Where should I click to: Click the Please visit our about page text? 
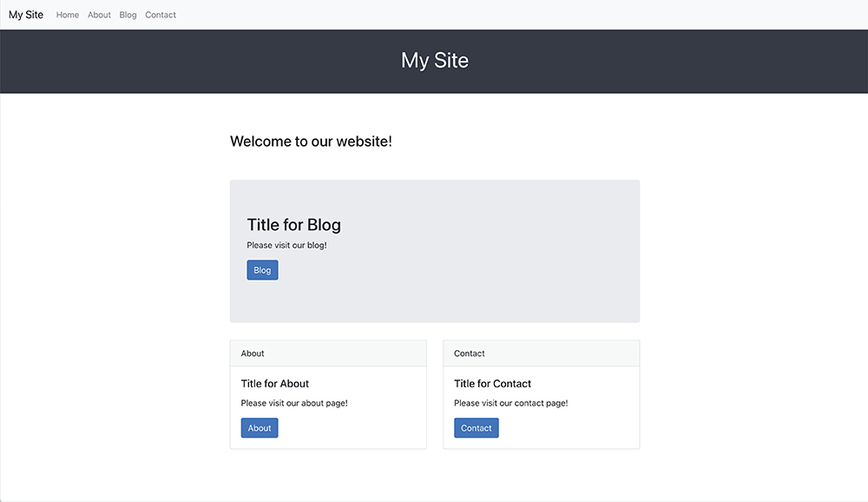click(294, 403)
